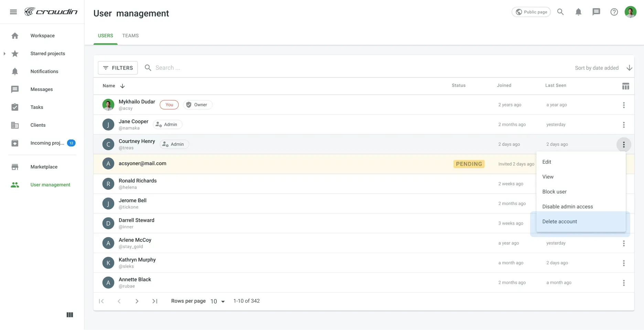The width and height of the screenshot is (644, 330).
Task: Toggle Name column sort order
Action: pyautogui.click(x=122, y=86)
